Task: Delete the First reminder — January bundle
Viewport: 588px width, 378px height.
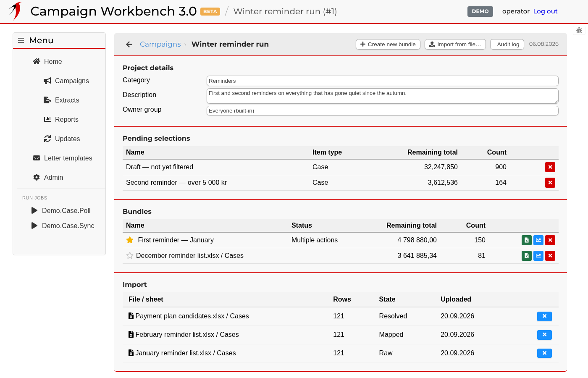Action: click(x=550, y=240)
